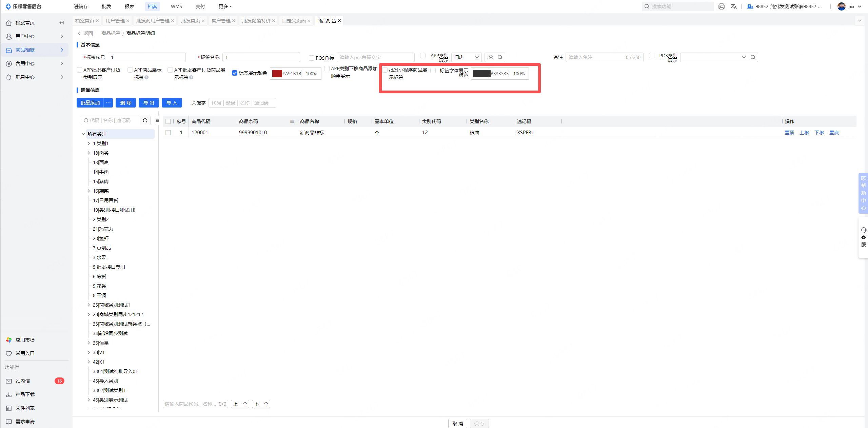Open the 门店 dropdown

(x=466, y=57)
